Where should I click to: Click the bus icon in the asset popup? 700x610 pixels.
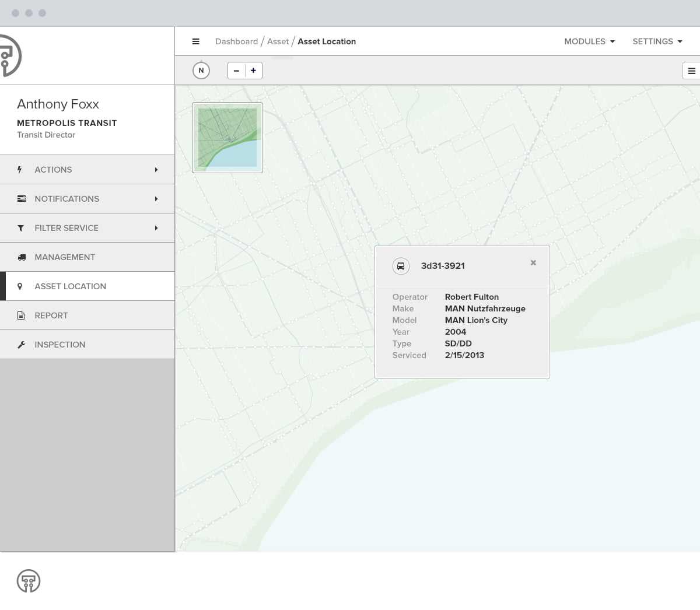coord(401,266)
